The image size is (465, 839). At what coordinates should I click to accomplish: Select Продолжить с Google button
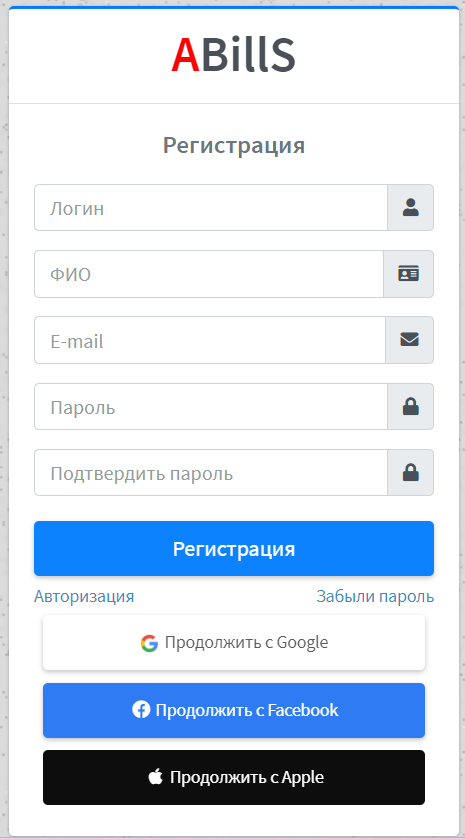[x=234, y=643]
